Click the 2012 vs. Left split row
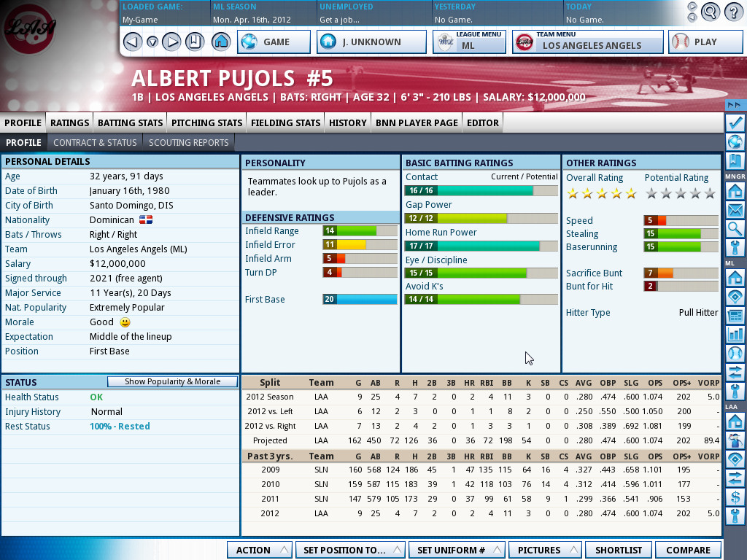Screen dimensions: 747x560 coord(481,411)
